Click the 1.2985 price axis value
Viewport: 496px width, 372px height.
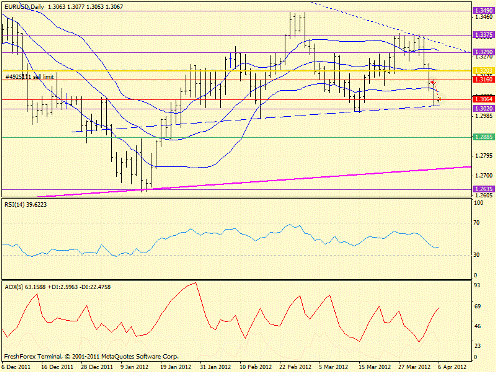[483, 116]
